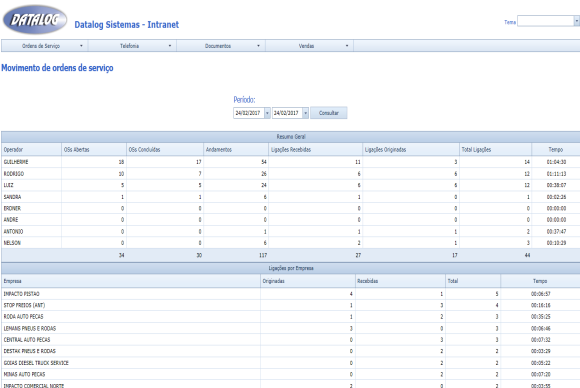This screenshot has height=388, width=580.
Task: Select the GOIAS DIESEL TRUCK SERVICE row
Action: click(x=290, y=363)
